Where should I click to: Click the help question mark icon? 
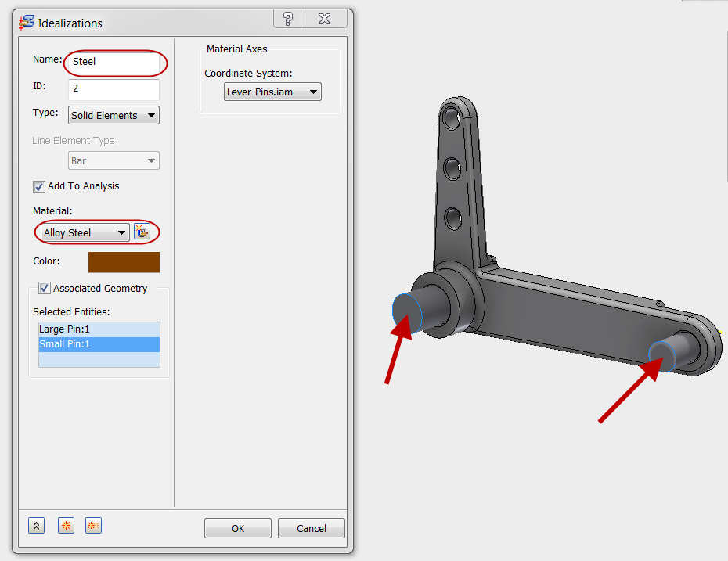[288, 19]
